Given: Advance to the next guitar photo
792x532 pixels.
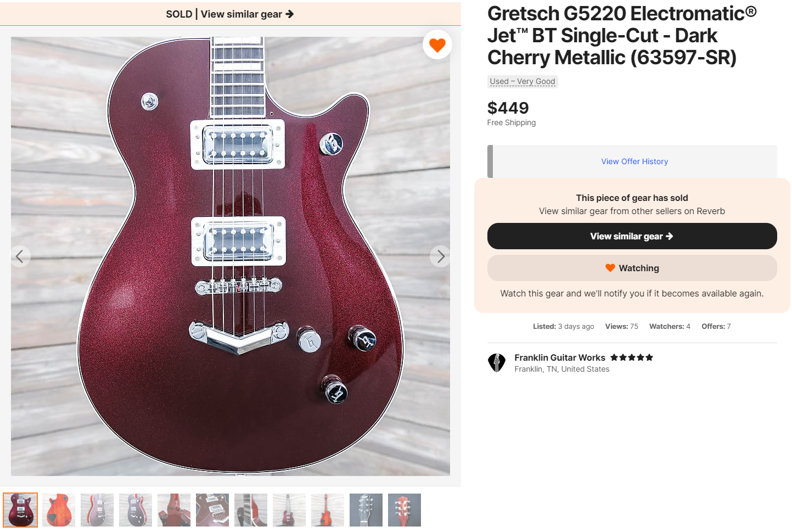Looking at the screenshot, I should (x=440, y=256).
